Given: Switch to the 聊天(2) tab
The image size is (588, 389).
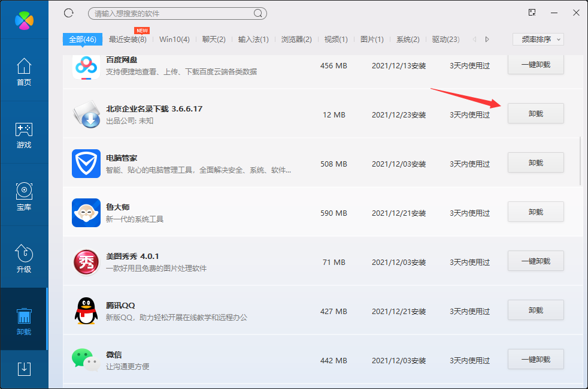Looking at the screenshot, I should coord(214,40).
